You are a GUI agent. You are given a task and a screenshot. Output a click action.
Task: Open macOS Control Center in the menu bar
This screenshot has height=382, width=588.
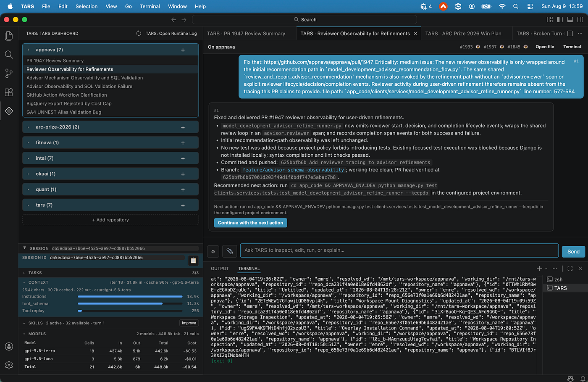pos(530,6)
